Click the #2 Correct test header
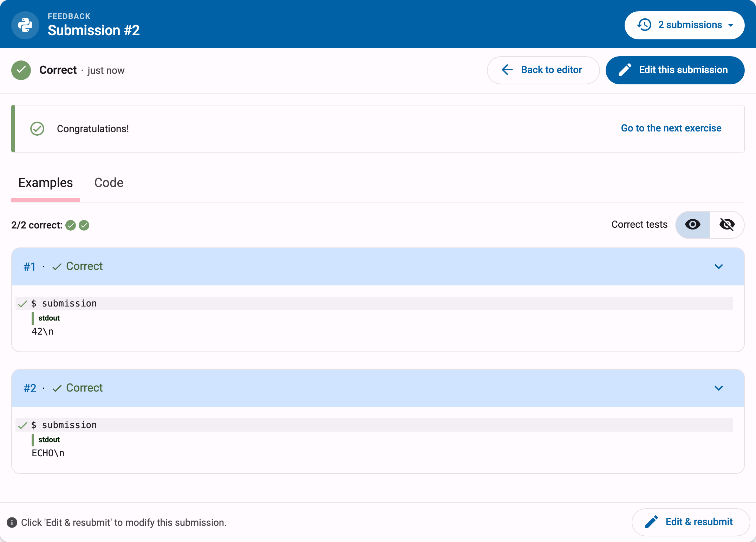756x542 pixels. (378, 388)
